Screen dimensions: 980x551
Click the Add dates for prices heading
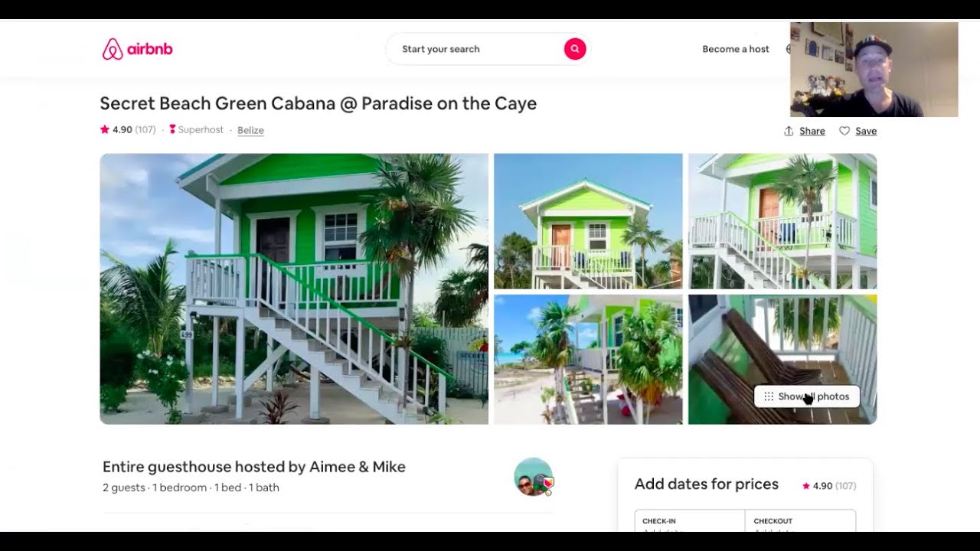point(707,484)
